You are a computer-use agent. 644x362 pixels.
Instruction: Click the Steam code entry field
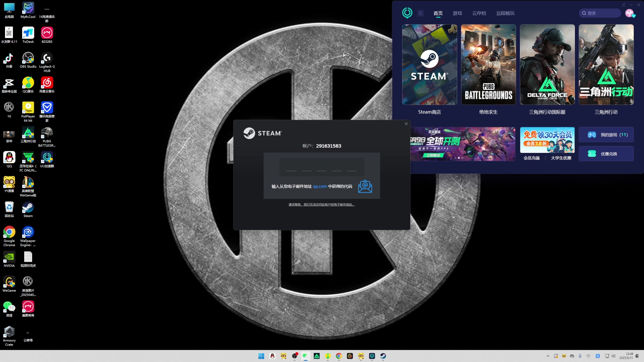tap(322, 167)
